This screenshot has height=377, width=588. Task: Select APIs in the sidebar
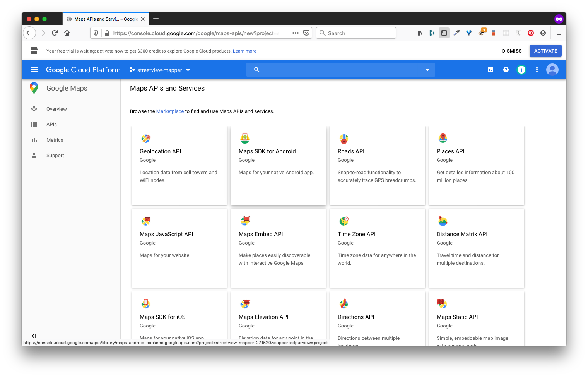click(x=51, y=125)
